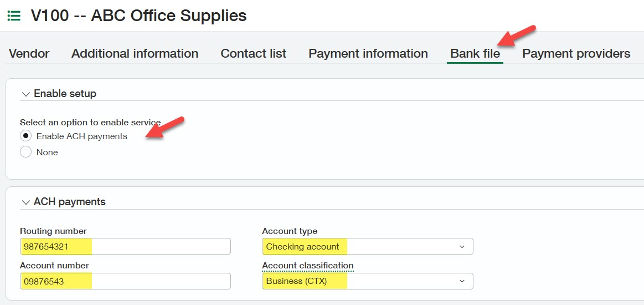Click the V100 ABC Office Supplies title
Image resolution: width=644 pixels, height=305 pixels.
(x=138, y=16)
